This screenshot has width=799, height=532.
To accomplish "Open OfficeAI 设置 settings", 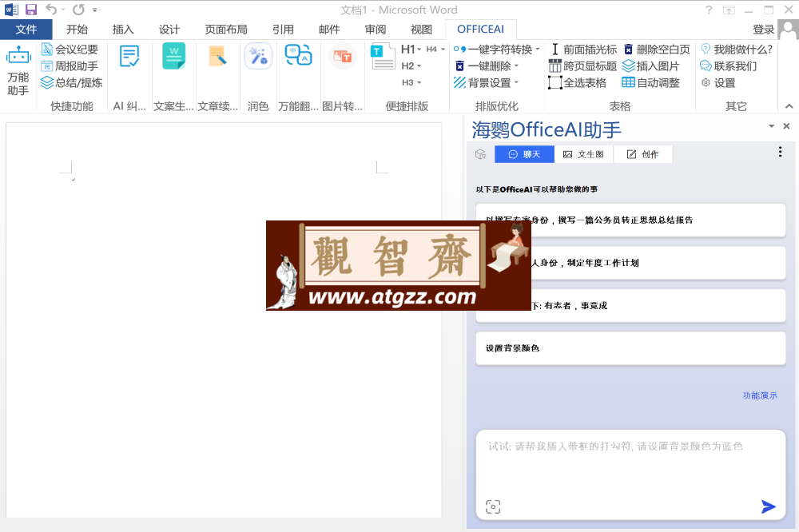I will [718, 82].
